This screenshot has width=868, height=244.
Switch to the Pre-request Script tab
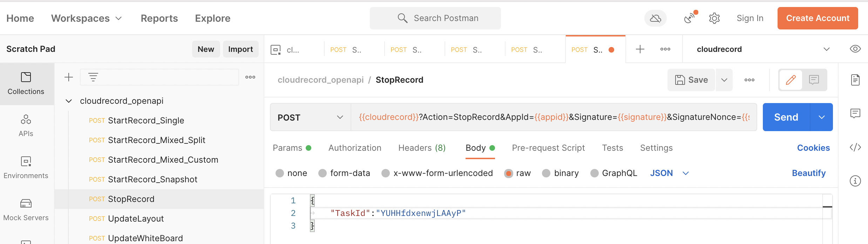click(x=548, y=148)
